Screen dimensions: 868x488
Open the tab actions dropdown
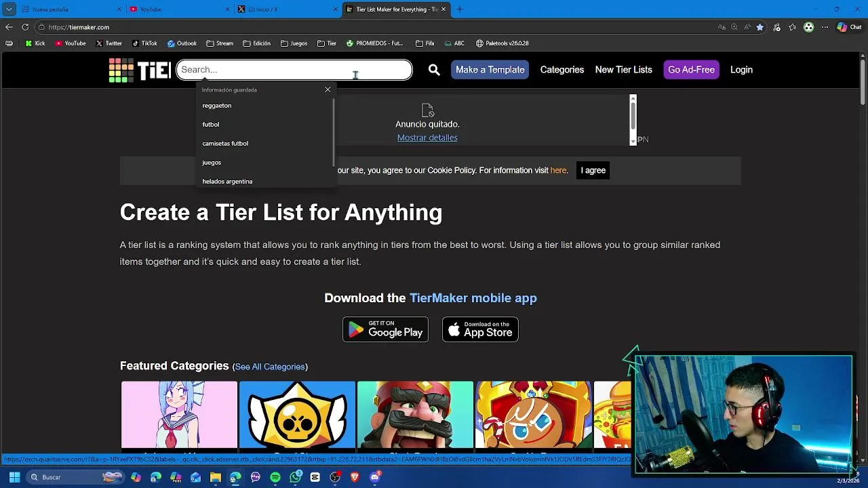tap(9, 9)
